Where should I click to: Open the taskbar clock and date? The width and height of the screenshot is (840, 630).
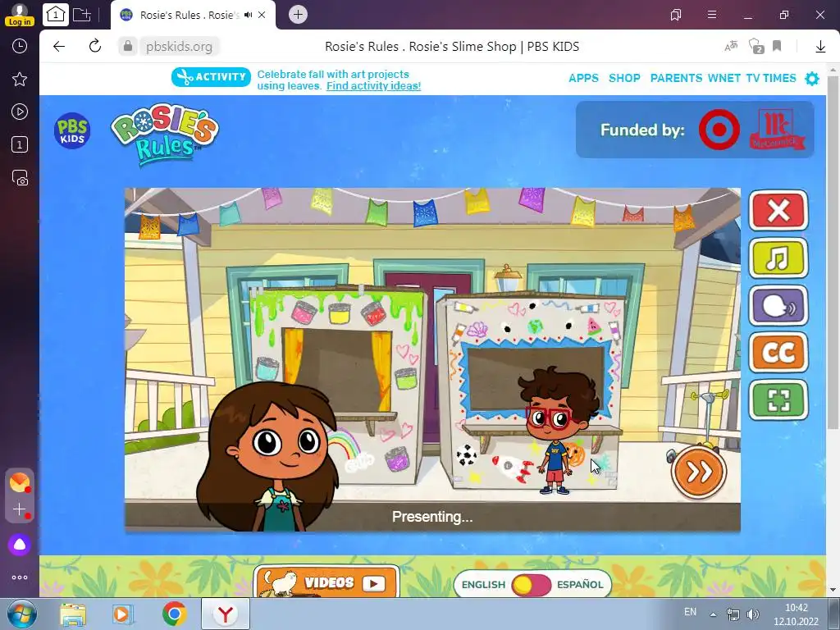[796, 614]
